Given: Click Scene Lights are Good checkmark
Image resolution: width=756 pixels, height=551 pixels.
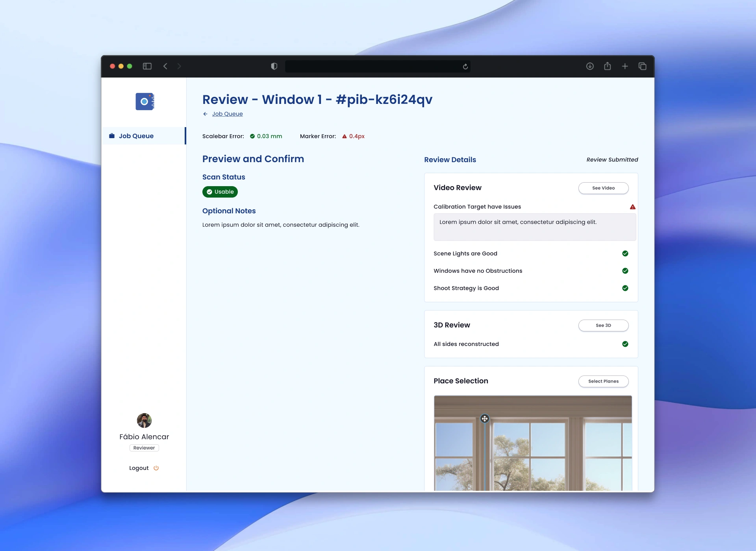Looking at the screenshot, I should pyautogui.click(x=625, y=253).
